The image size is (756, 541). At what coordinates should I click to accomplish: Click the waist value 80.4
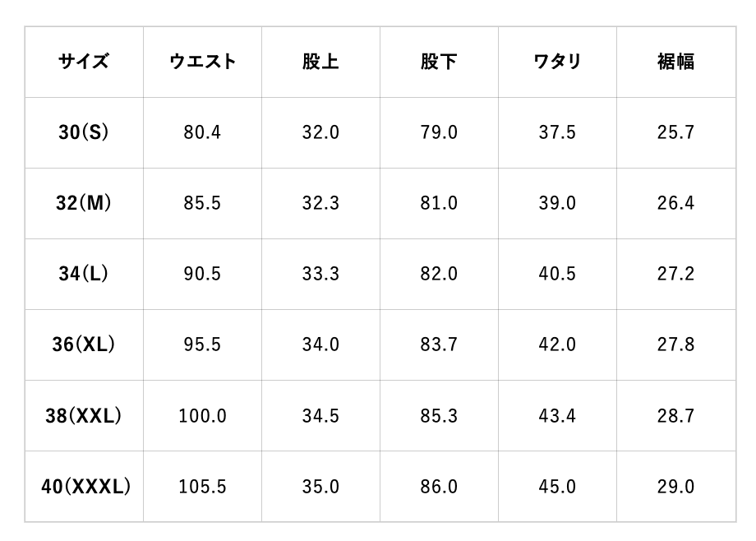click(x=202, y=132)
